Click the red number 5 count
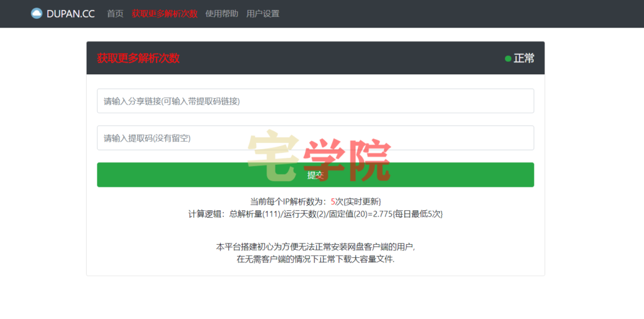The height and width of the screenshot is (319, 644). [333, 202]
